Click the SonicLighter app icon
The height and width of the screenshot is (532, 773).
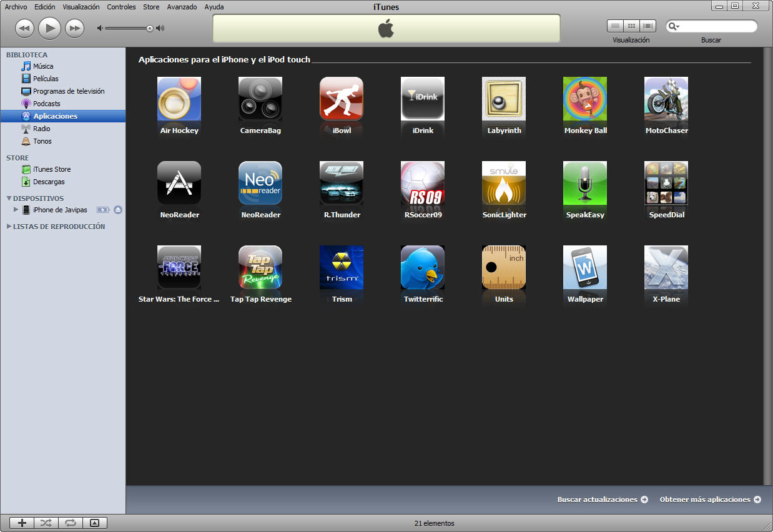(504, 183)
